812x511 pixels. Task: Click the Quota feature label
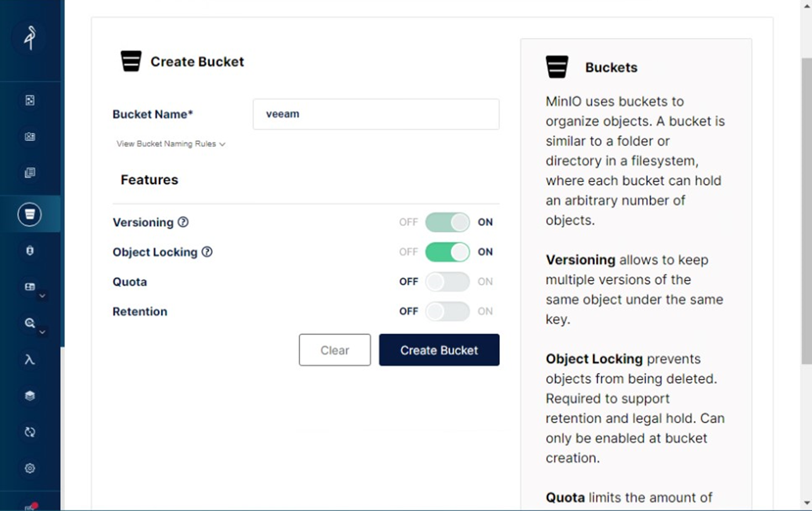130,282
